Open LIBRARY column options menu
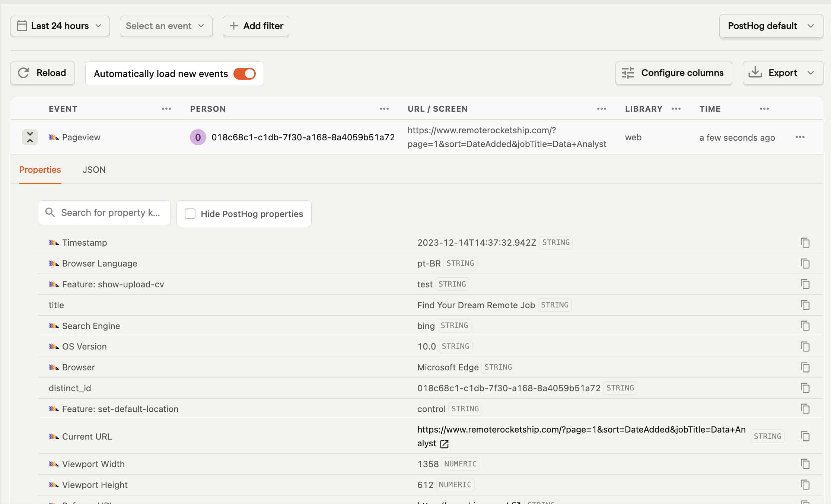The image size is (831, 504). [676, 109]
